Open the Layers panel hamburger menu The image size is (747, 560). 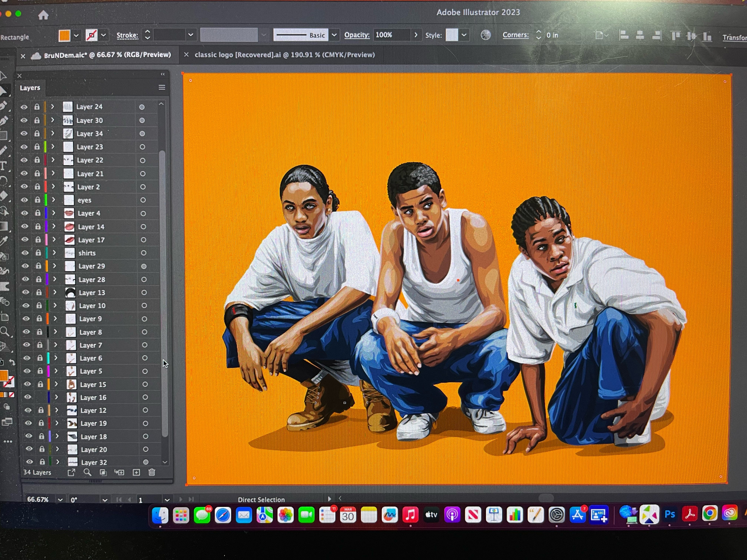pos(162,87)
